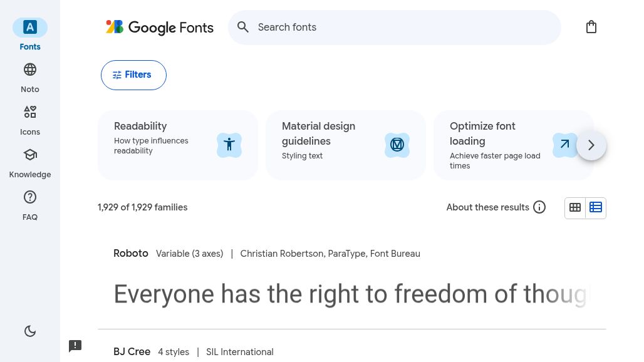Click the Google Fonts logo

160,28
